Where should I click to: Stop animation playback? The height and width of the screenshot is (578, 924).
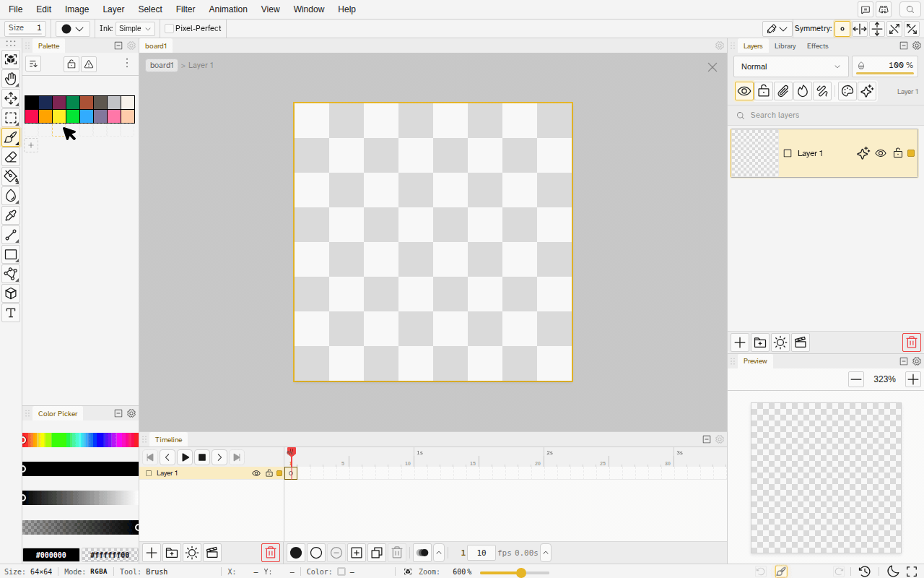(x=203, y=457)
